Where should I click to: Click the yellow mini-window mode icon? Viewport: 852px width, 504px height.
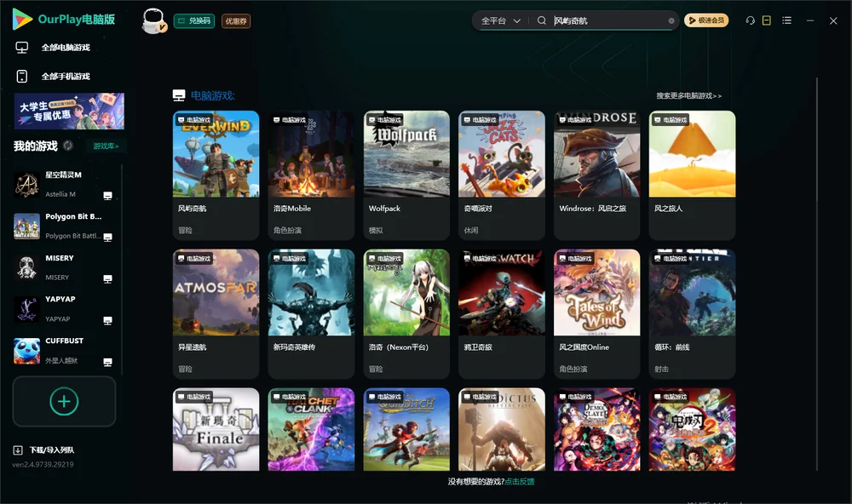tap(767, 20)
